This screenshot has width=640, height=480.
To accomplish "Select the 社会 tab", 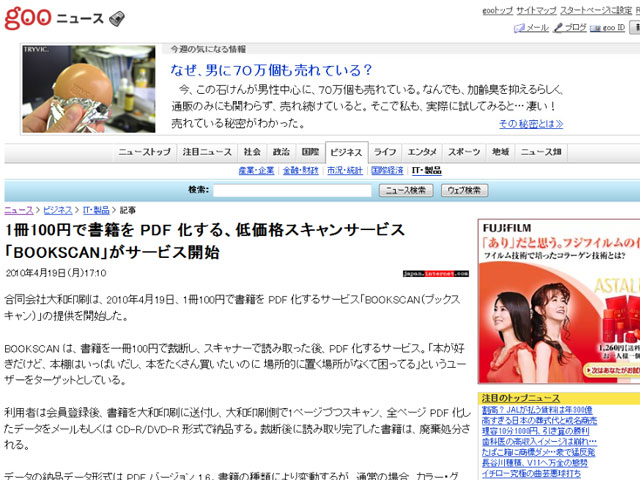I will [x=252, y=152].
